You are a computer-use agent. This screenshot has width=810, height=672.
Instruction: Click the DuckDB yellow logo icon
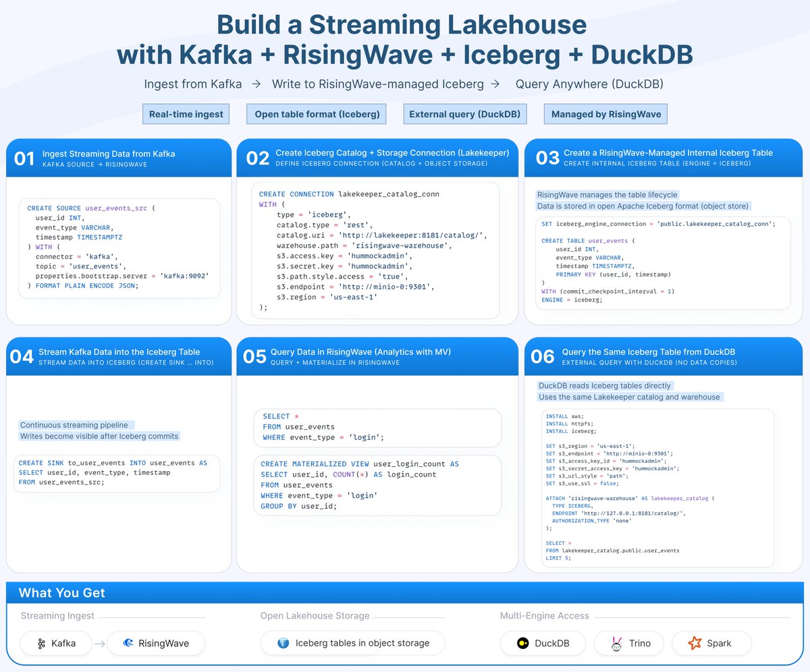click(x=522, y=643)
